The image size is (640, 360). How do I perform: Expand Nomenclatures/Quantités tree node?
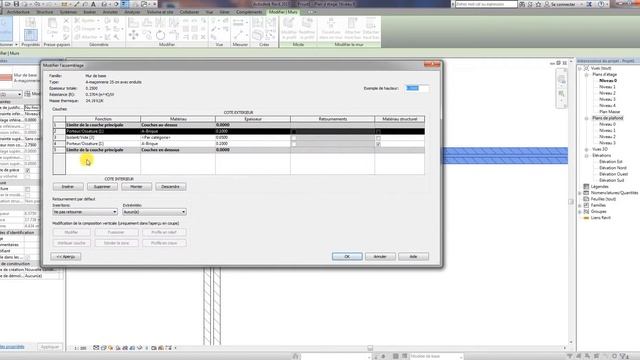point(580,193)
